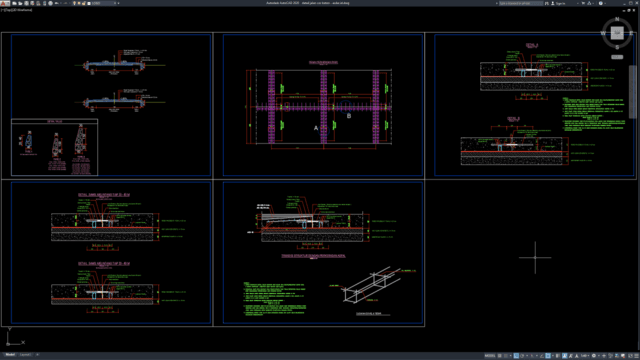
Task: Open the layer name dropdown list
Action: [x=115, y=3]
